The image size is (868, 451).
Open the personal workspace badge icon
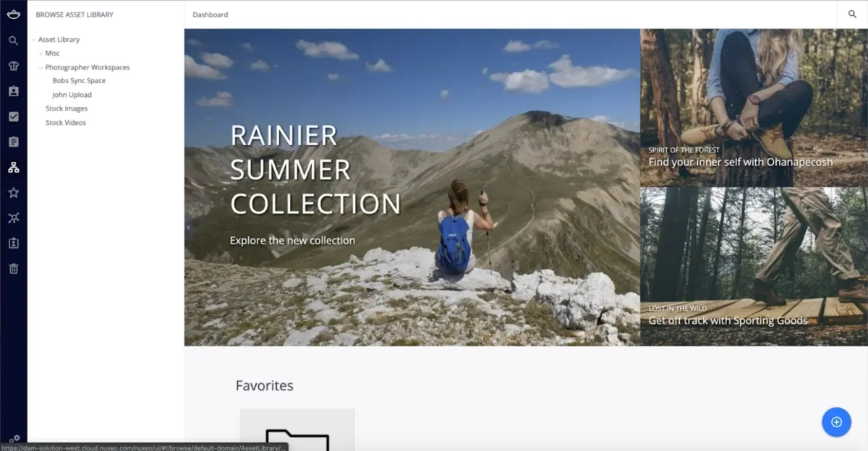pyautogui.click(x=13, y=243)
